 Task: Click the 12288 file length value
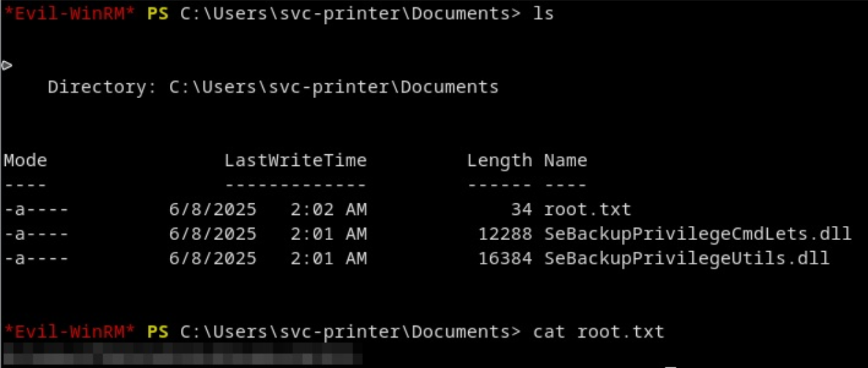[505, 234]
